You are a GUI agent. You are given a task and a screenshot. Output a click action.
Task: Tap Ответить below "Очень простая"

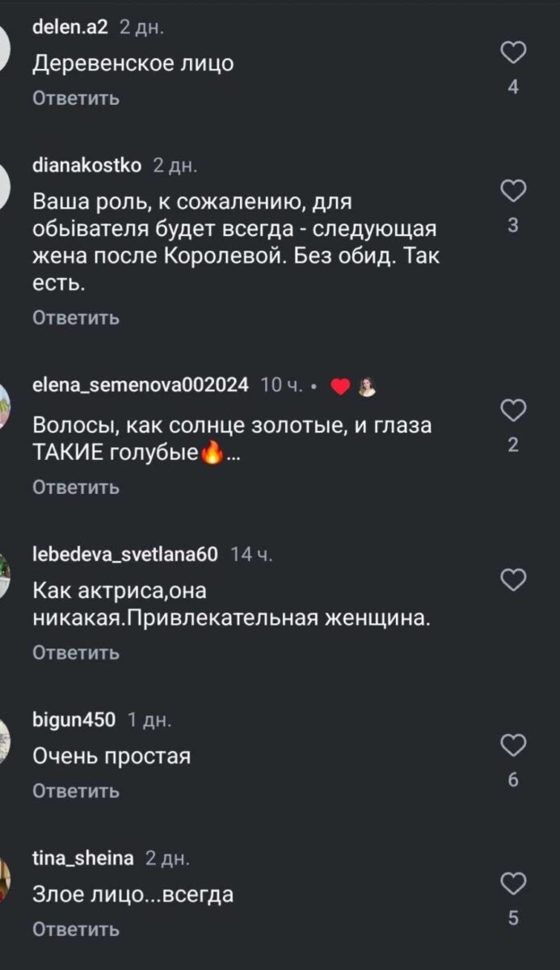(76, 791)
